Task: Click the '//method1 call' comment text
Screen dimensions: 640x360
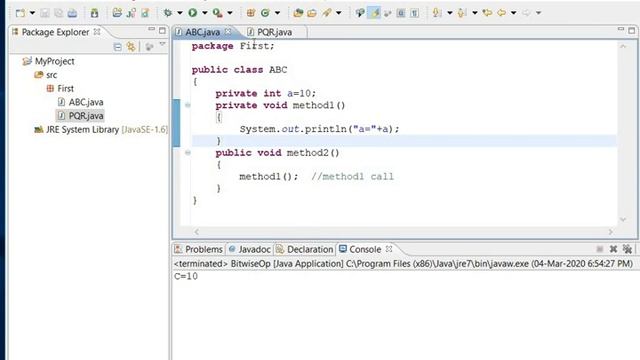Action: pos(353,177)
